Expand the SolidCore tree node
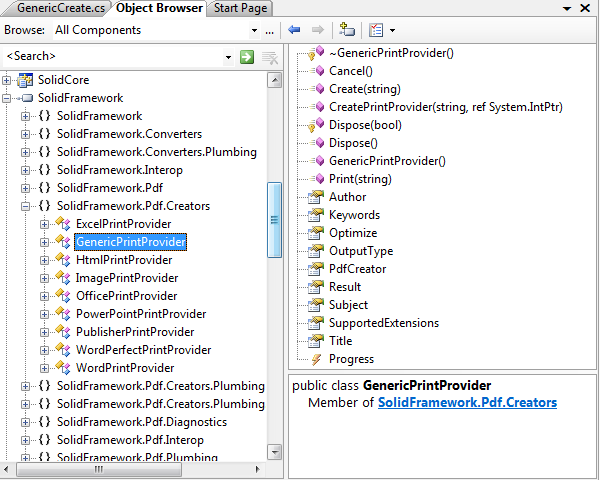600x480 pixels. pyautogui.click(x=7, y=80)
